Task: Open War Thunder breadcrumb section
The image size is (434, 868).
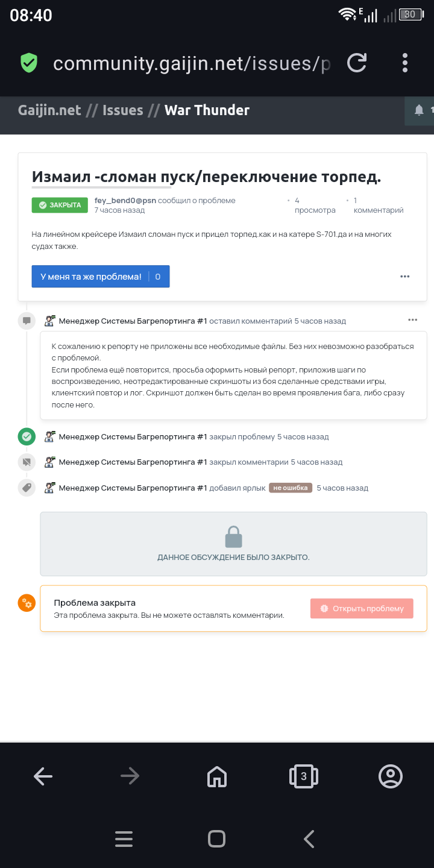Action: 207,110
